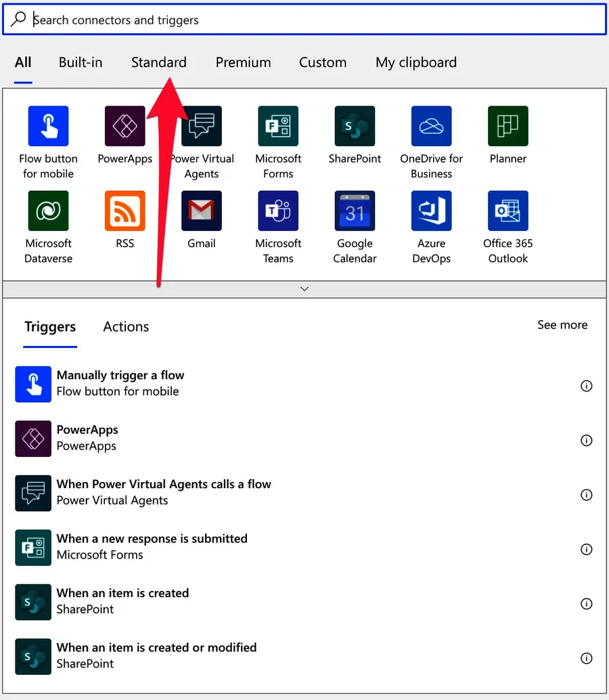Open the Microsoft Forms connector
The width and height of the screenshot is (609, 700).
pyautogui.click(x=278, y=126)
